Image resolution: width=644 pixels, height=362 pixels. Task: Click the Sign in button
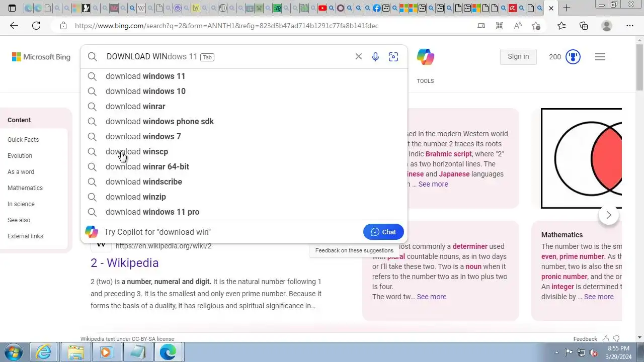click(x=518, y=57)
